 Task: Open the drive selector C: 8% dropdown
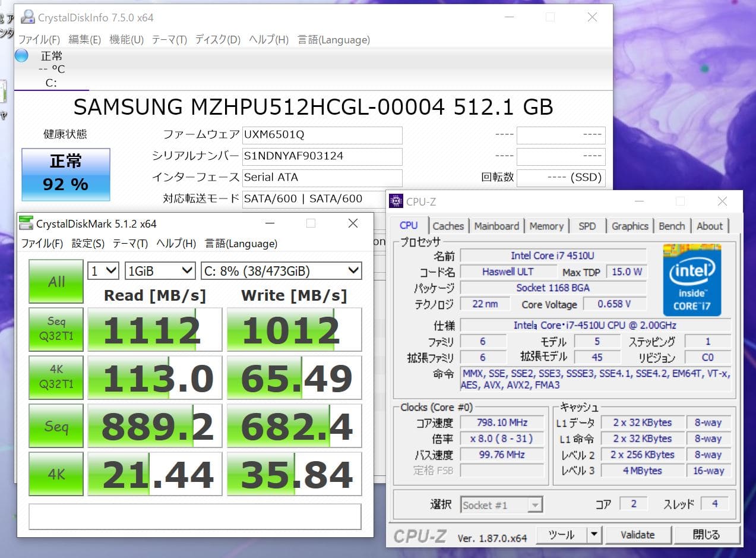pos(281,271)
